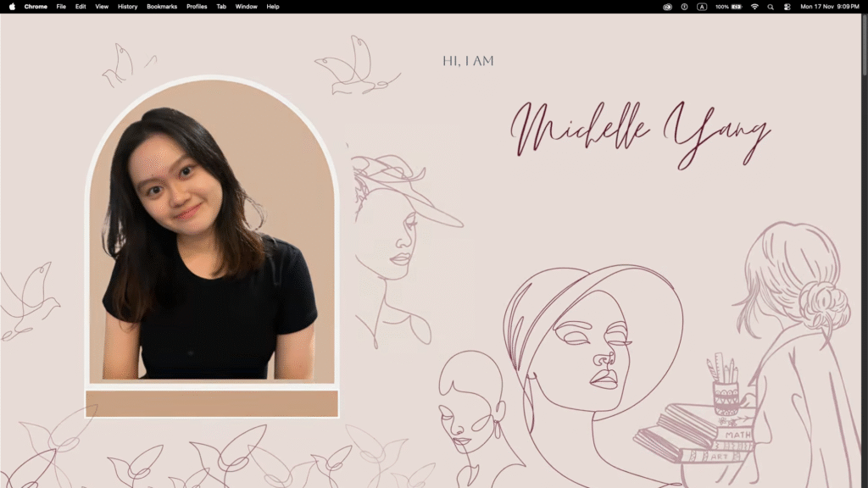868x488 pixels.
Task: Open the Wi-Fi status menu
Action: (x=754, y=6)
